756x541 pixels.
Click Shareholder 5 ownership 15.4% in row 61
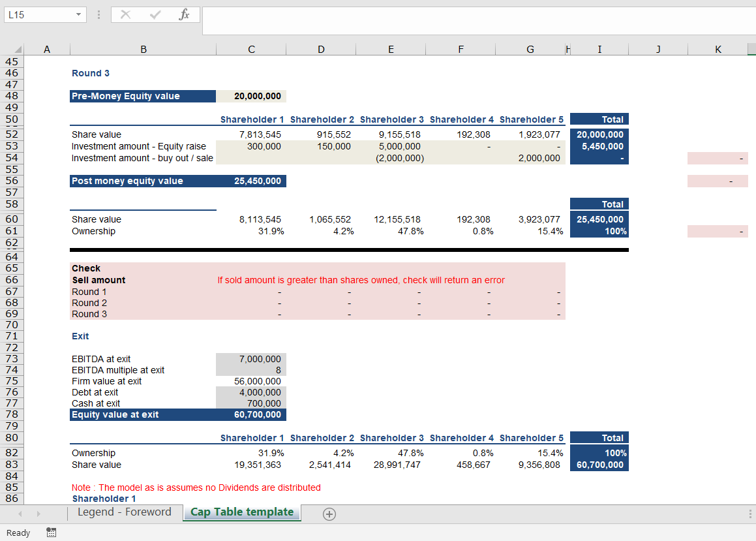[x=530, y=232]
